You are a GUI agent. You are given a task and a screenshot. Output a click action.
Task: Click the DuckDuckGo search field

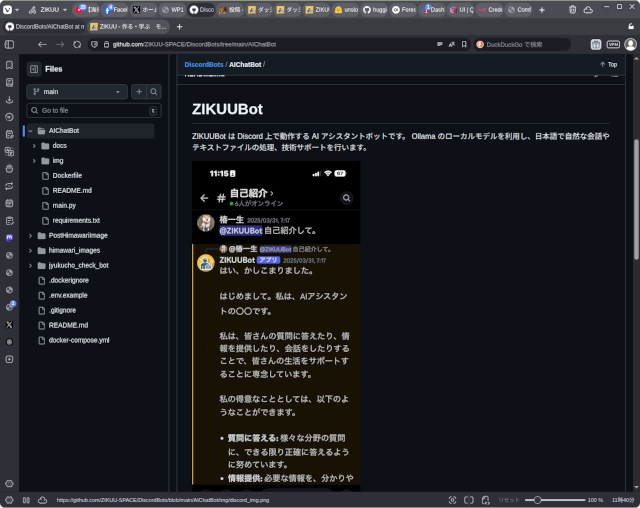pos(522,44)
